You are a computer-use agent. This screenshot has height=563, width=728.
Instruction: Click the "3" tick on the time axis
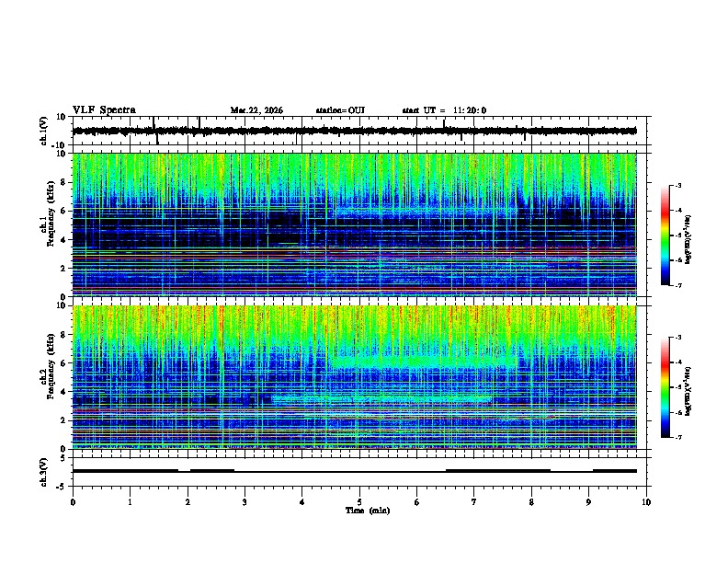pyautogui.click(x=245, y=502)
